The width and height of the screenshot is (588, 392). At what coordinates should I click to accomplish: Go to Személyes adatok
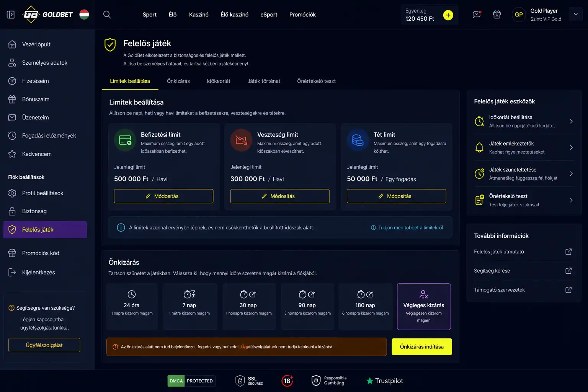45,63
